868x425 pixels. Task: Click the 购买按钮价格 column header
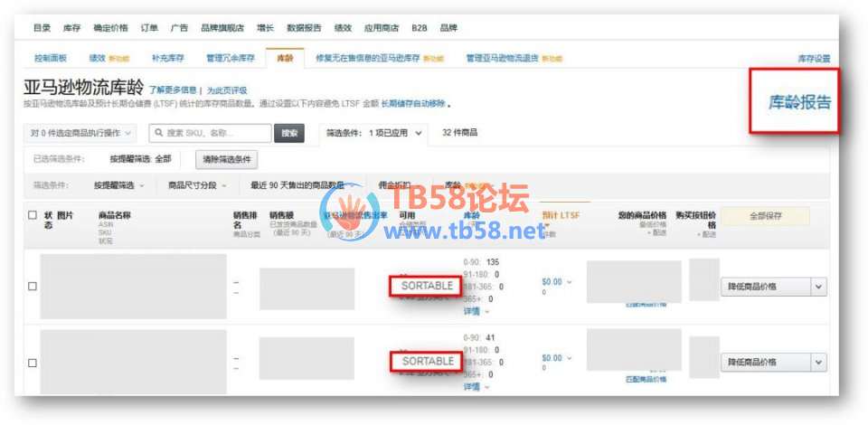click(696, 220)
